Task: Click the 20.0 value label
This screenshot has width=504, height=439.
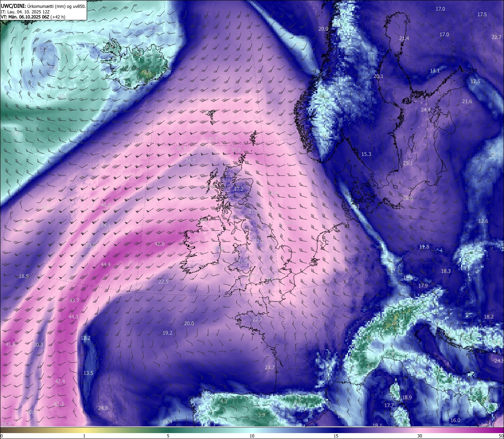Action: point(189,324)
